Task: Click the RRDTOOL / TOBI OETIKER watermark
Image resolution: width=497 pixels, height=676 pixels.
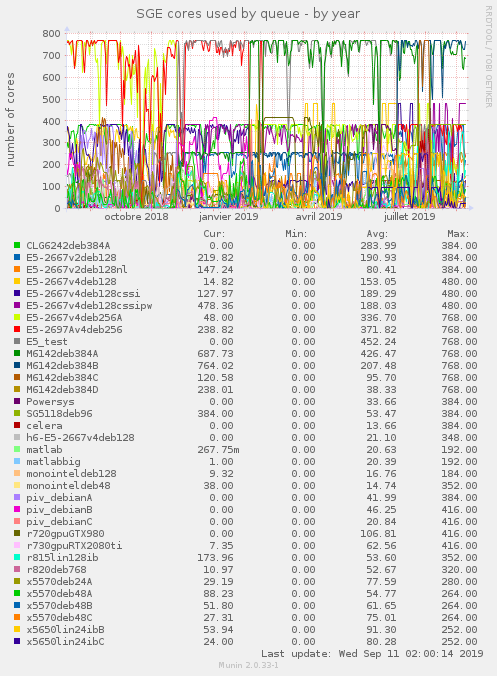Action: (488, 56)
